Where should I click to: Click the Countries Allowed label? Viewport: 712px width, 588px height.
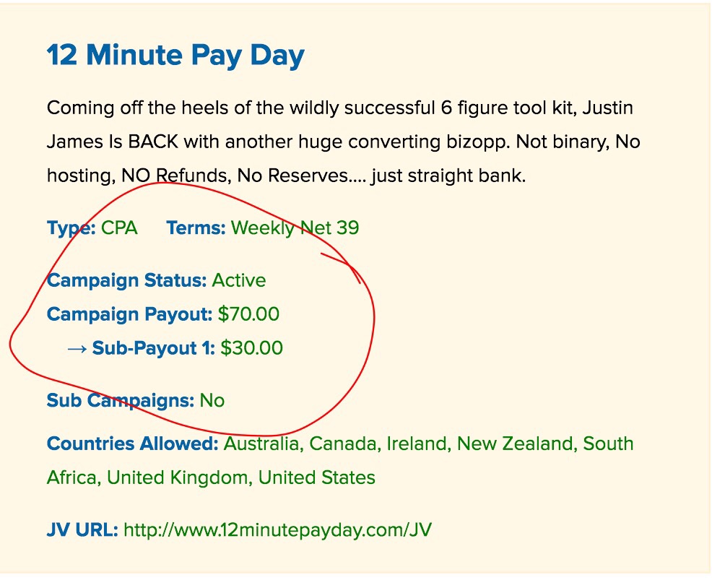[x=133, y=444]
